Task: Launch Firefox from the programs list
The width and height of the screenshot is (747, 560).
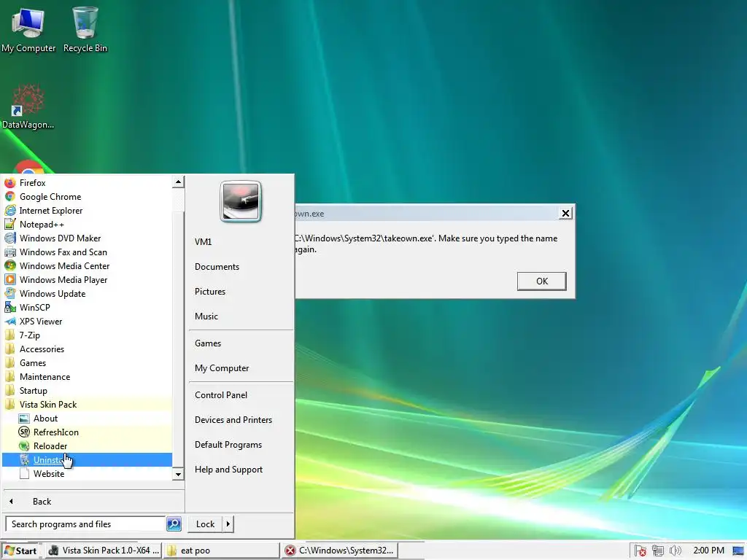Action: coord(88,183)
